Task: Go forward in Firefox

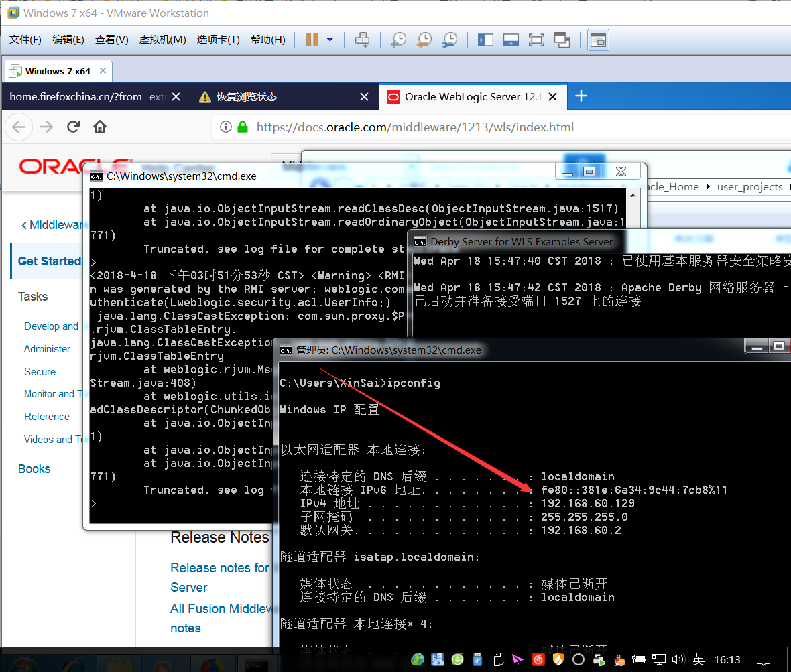Action: [46, 127]
